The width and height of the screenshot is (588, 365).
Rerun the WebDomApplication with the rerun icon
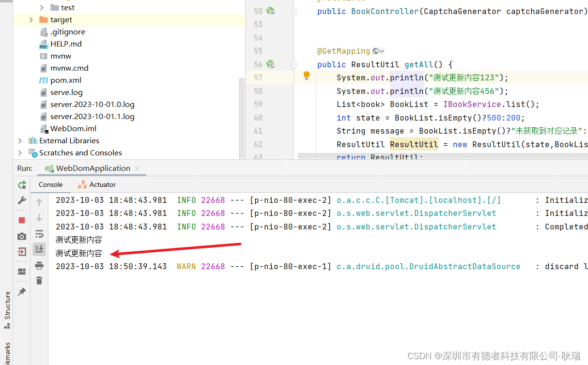click(22, 185)
